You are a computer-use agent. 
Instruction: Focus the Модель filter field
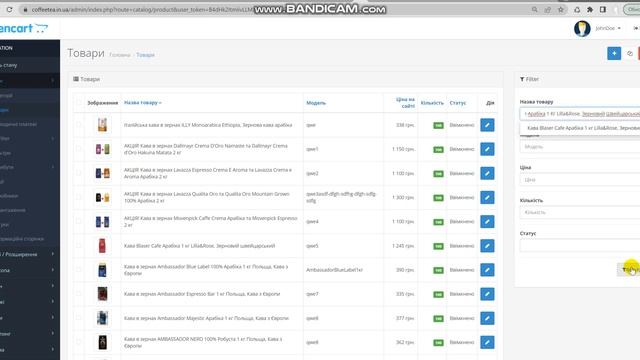tap(580, 147)
